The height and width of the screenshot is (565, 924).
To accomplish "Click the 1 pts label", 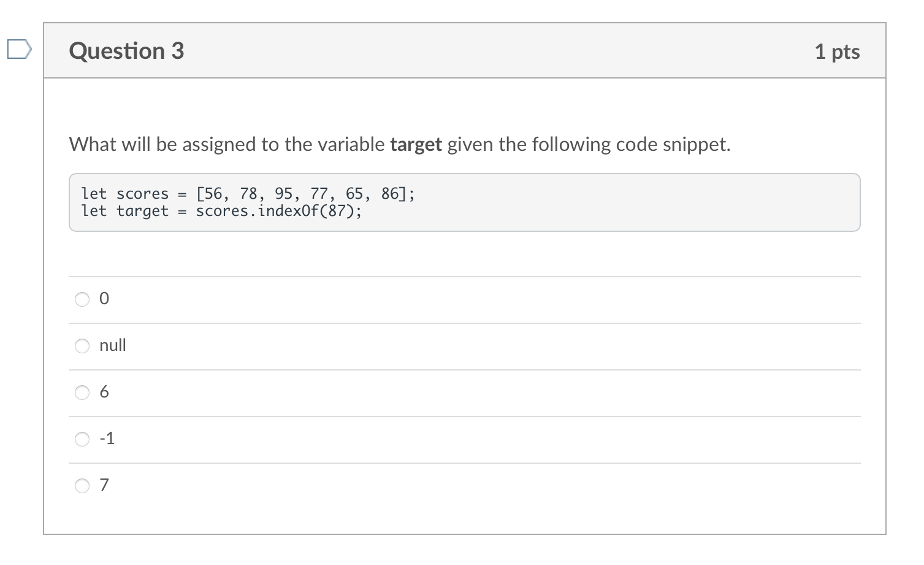I will pyautogui.click(x=838, y=52).
